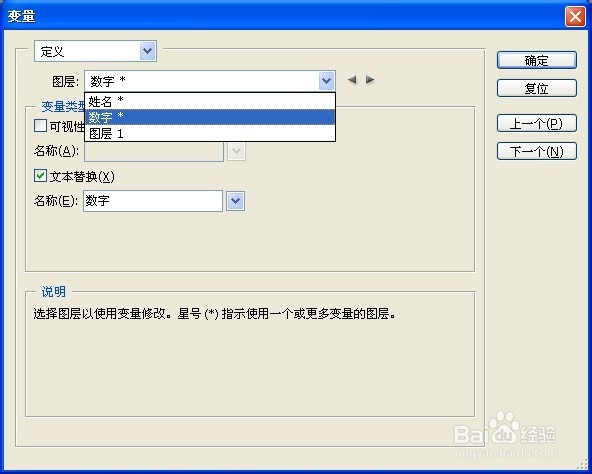This screenshot has height=474, width=592.
Task: Uncheck the 文本替换(X) checkbox
Action: 40,176
